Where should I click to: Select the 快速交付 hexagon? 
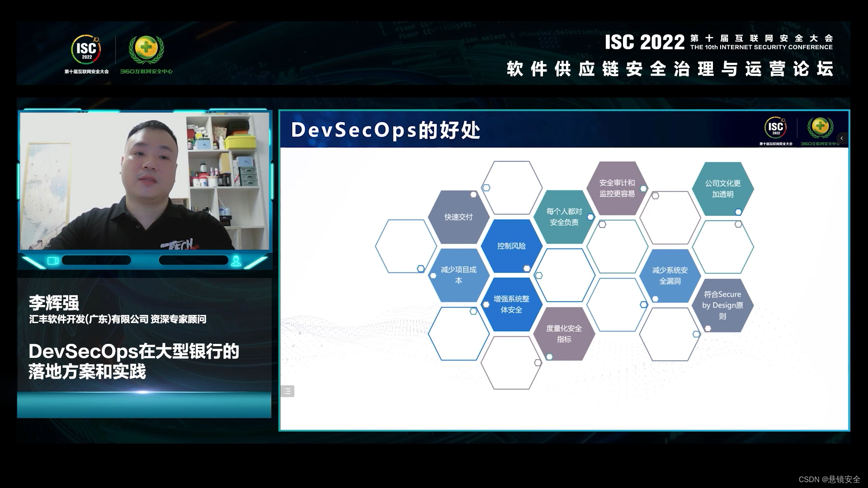[458, 217]
